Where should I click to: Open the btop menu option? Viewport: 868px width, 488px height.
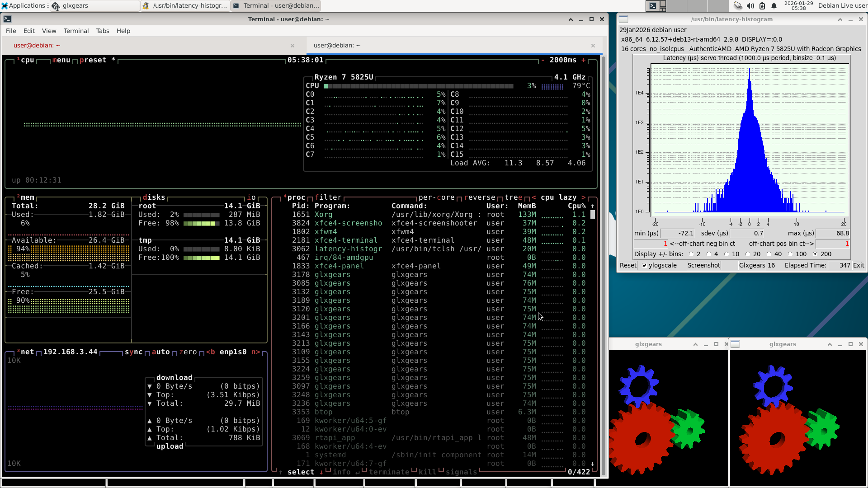pyautogui.click(x=61, y=60)
